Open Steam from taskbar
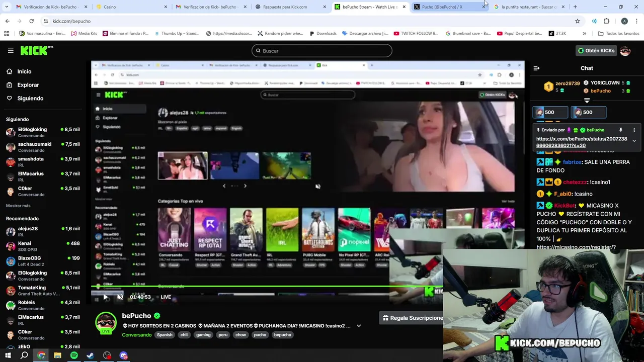The image size is (644, 362). 91,355
